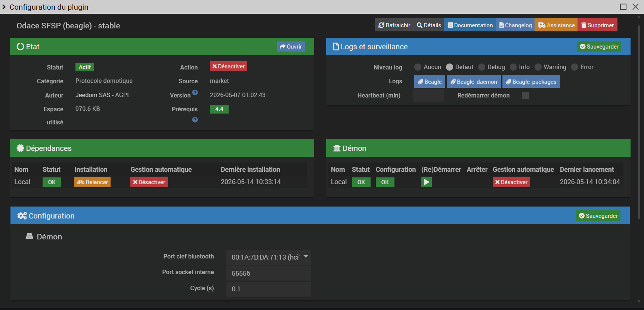Open the Beagle_daemon log
Screen dimensions: 644x310
coord(474,81)
